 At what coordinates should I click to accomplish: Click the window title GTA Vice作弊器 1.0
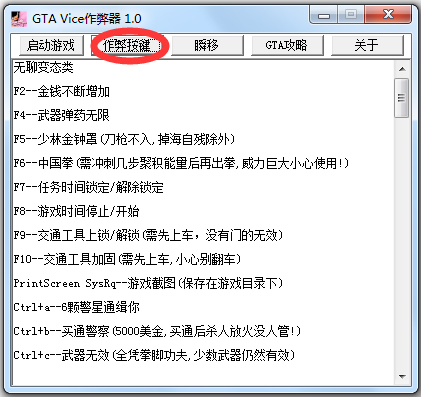pyautogui.click(x=87, y=19)
